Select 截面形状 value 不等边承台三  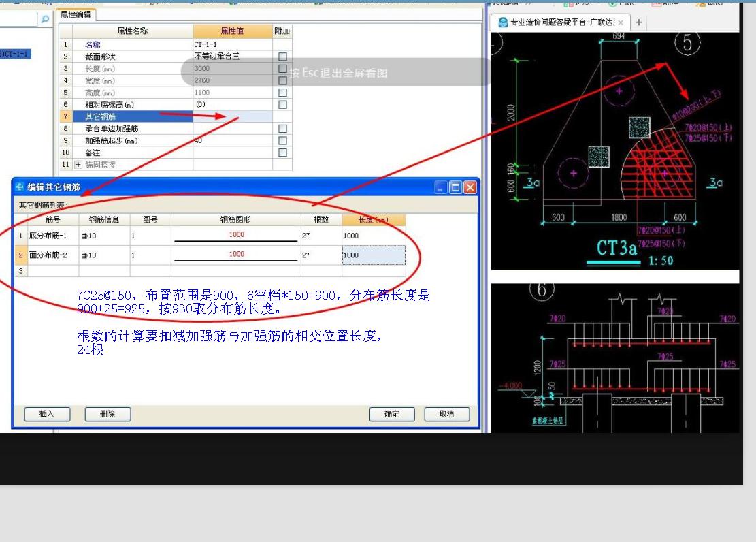[x=233, y=57]
